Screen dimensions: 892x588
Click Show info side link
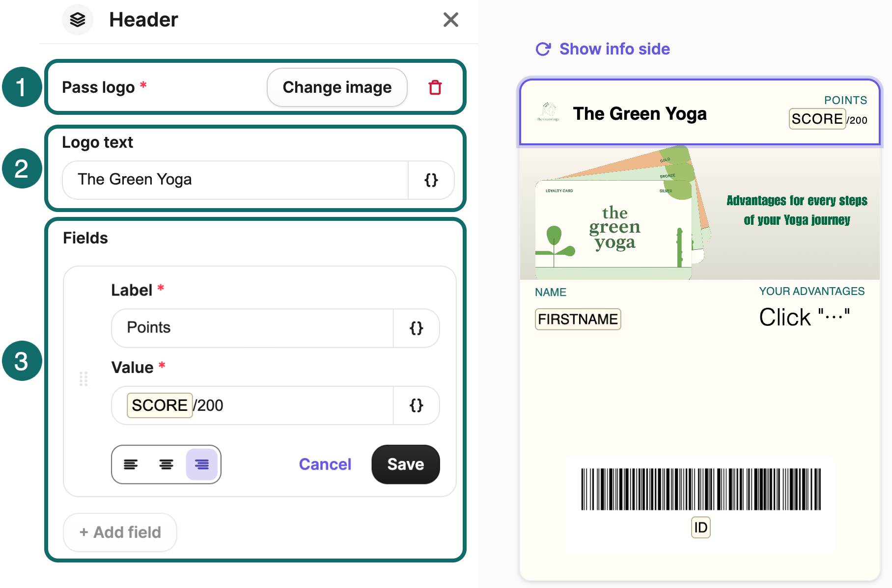(x=614, y=49)
